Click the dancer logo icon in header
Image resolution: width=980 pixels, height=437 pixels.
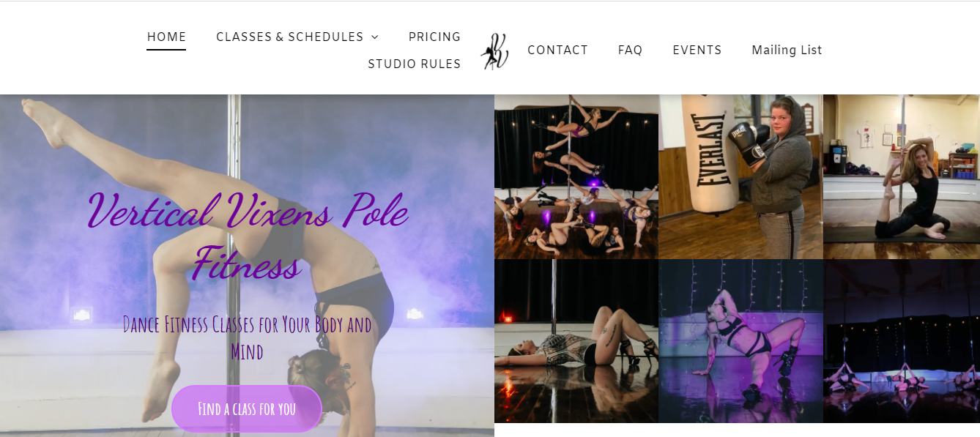coord(494,51)
